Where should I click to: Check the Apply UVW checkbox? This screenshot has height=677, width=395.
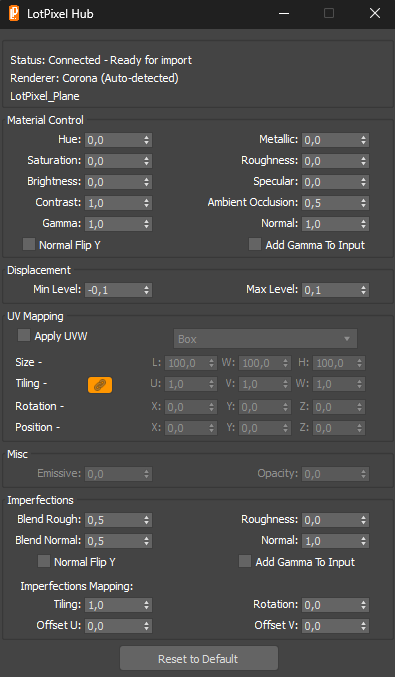coord(24,335)
